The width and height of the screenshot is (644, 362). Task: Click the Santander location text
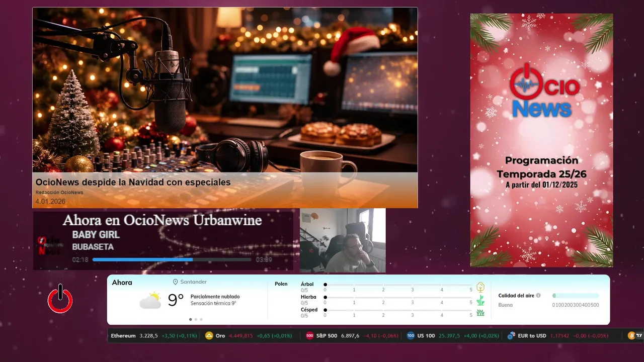coord(194,282)
